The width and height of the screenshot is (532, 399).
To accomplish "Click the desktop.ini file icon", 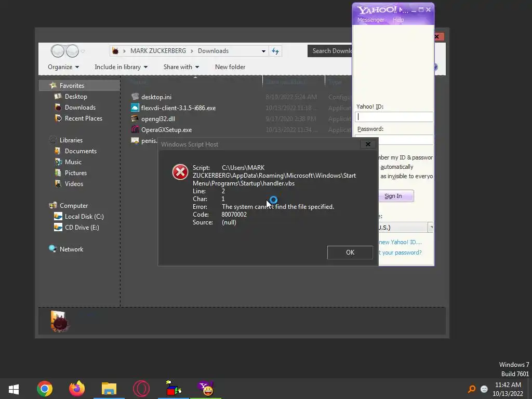I will pyautogui.click(x=135, y=97).
